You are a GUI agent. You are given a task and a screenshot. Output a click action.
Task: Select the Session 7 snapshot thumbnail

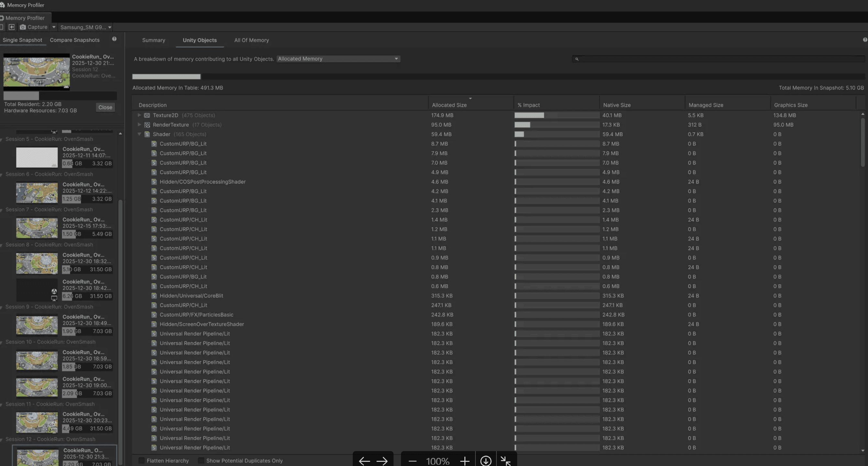click(37, 228)
